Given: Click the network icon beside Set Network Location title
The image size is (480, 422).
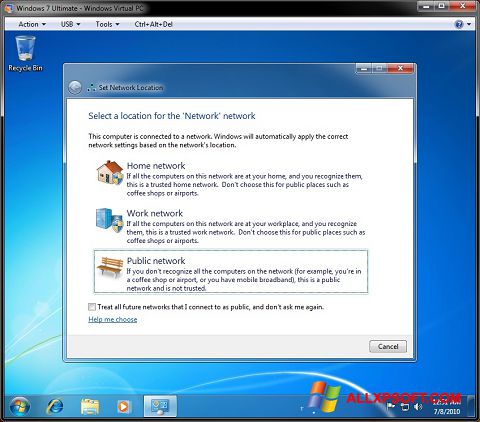Looking at the screenshot, I should point(91,88).
